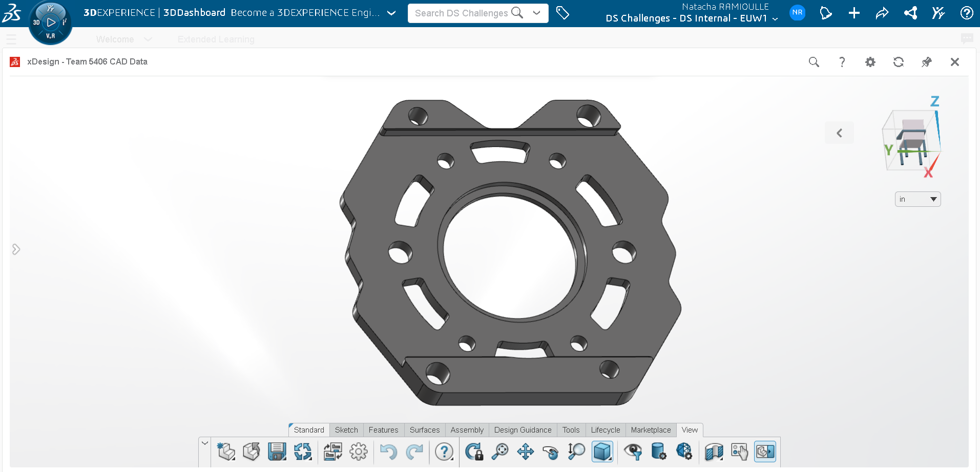Click the Add content plus button
Screen dimensions: 980x472
pyautogui.click(x=854, y=13)
